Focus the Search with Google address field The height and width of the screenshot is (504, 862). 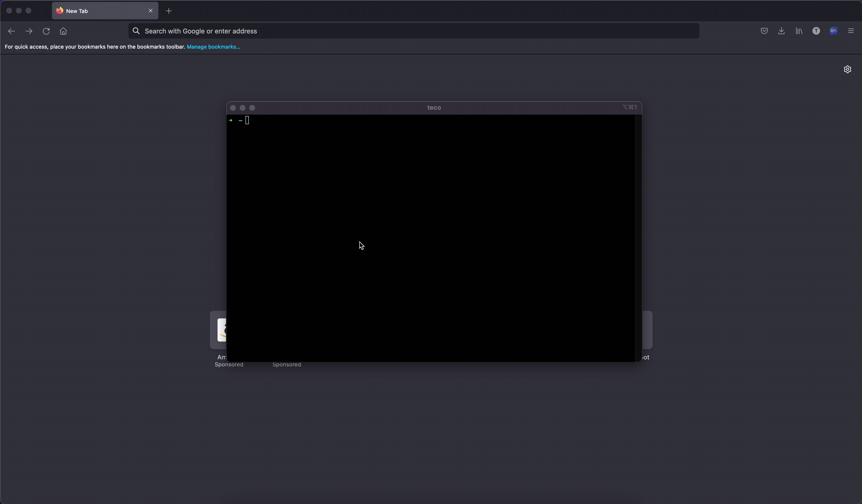point(414,31)
